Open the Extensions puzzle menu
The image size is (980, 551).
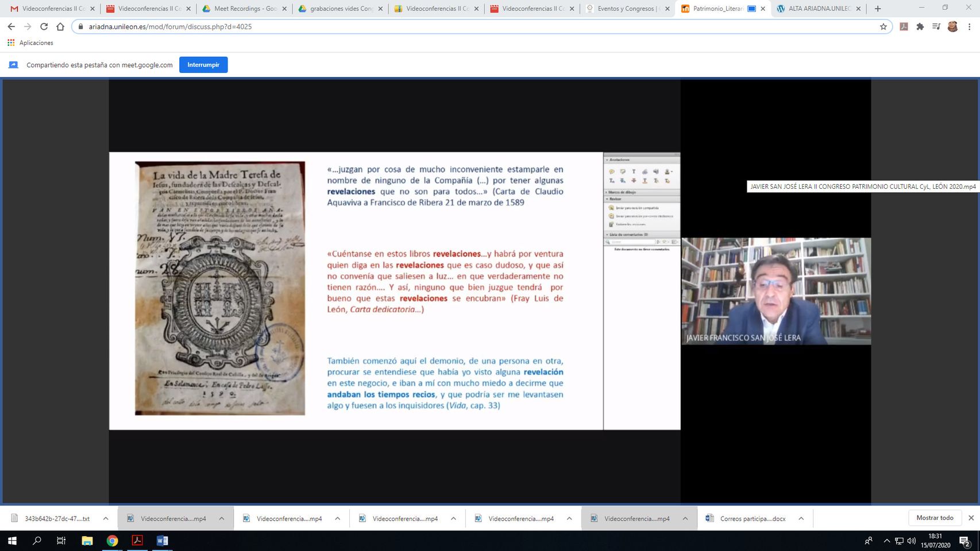(x=920, y=26)
